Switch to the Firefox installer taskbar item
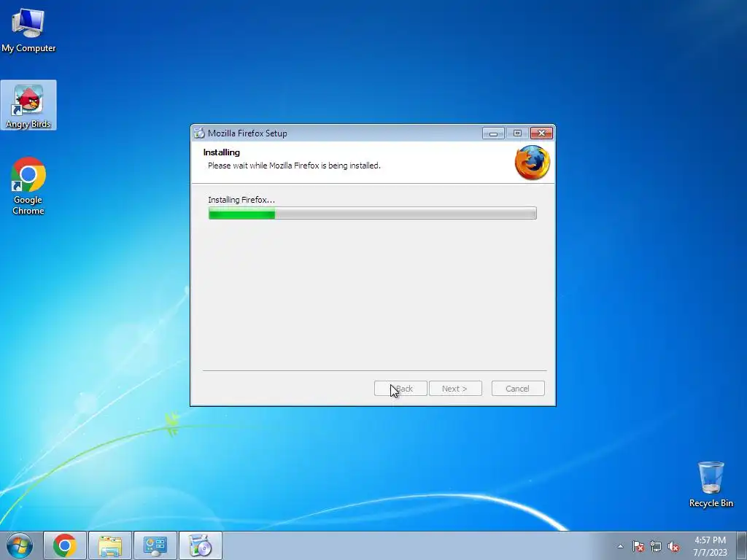The width and height of the screenshot is (747, 560). pyautogui.click(x=201, y=545)
